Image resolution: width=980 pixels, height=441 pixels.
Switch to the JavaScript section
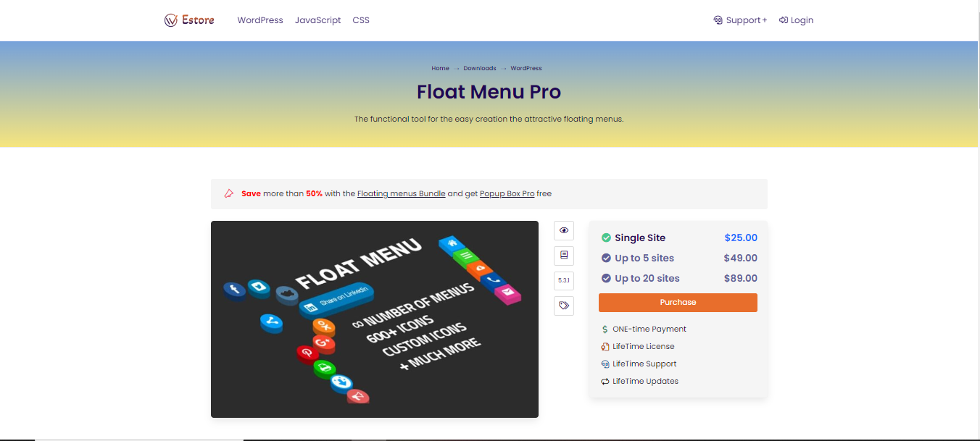(x=317, y=20)
